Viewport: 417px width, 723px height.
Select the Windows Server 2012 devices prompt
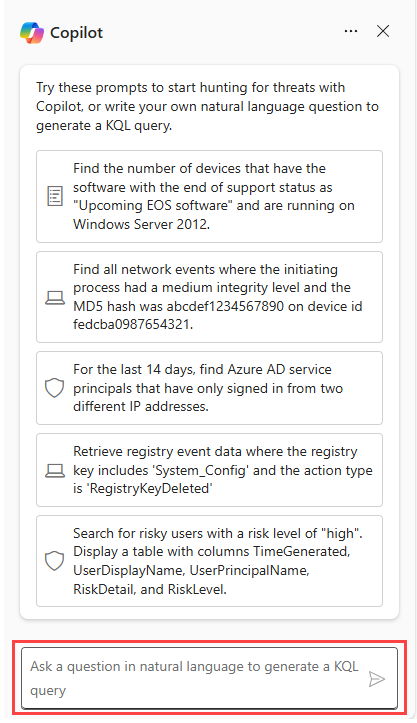[x=209, y=196]
